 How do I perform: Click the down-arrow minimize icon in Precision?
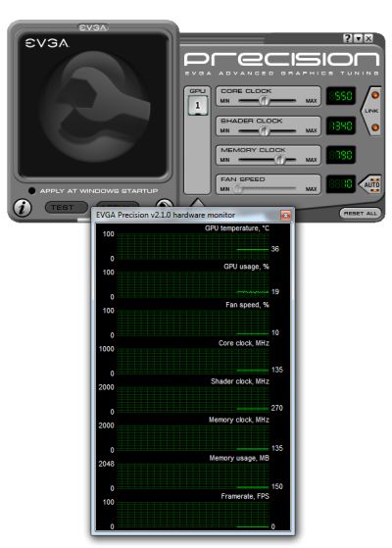click(358, 38)
